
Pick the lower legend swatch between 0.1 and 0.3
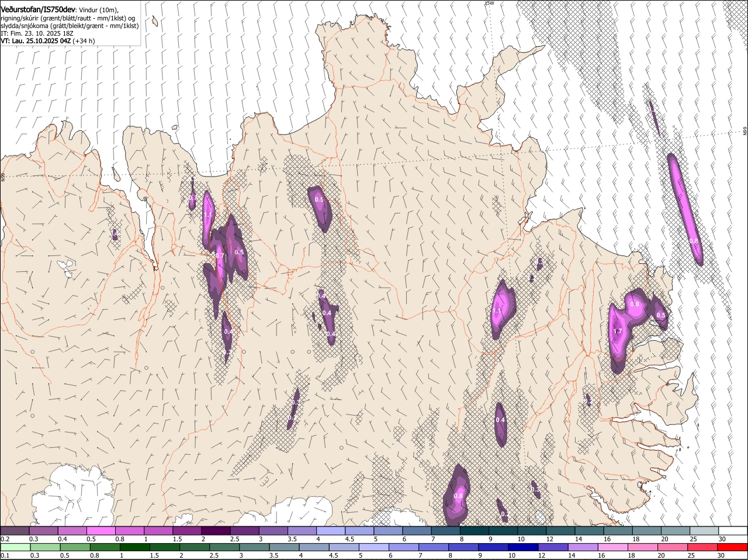pos(15,547)
